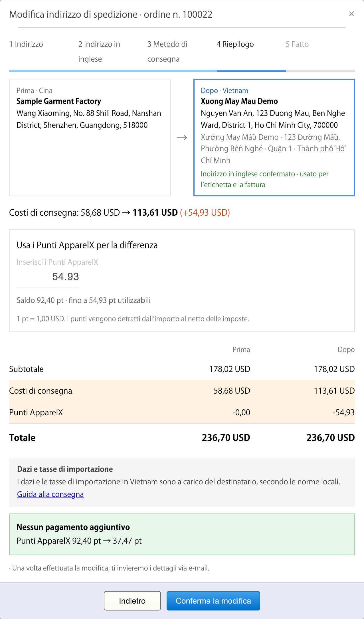This screenshot has height=619, width=364.
Task: Click the Dazi e tasse di importazione notice
Action: coord(182,482)
